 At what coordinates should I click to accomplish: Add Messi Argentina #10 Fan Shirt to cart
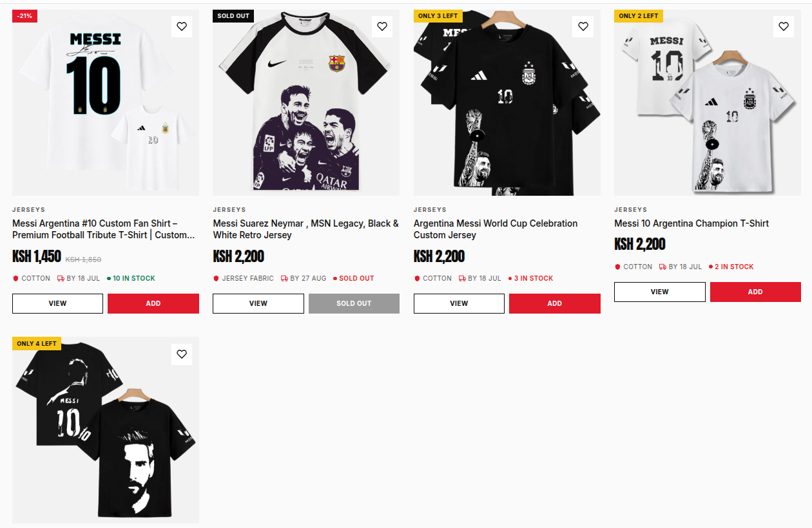coord(153,303)
